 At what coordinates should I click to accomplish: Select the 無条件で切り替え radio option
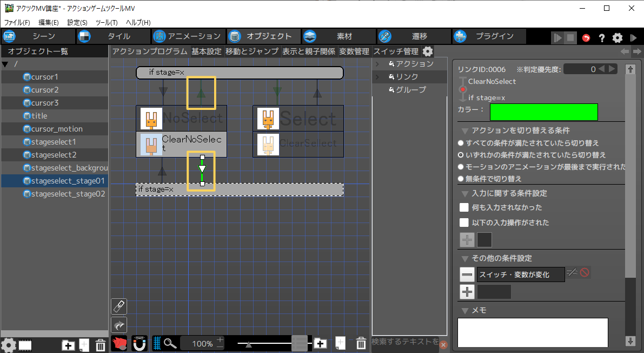[461, 179]
